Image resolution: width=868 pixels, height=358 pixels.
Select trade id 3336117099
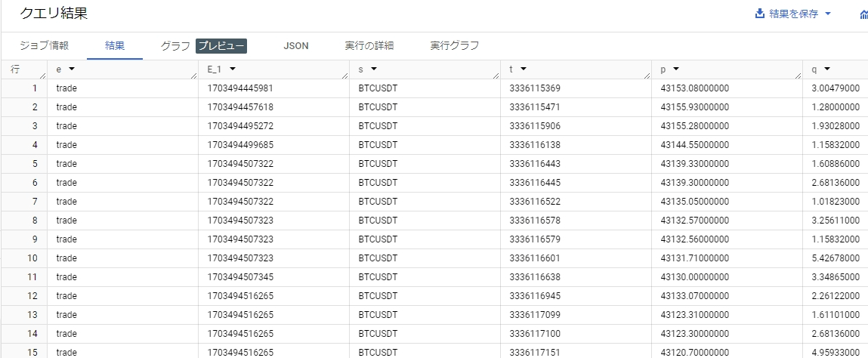(x=535, y=314)
